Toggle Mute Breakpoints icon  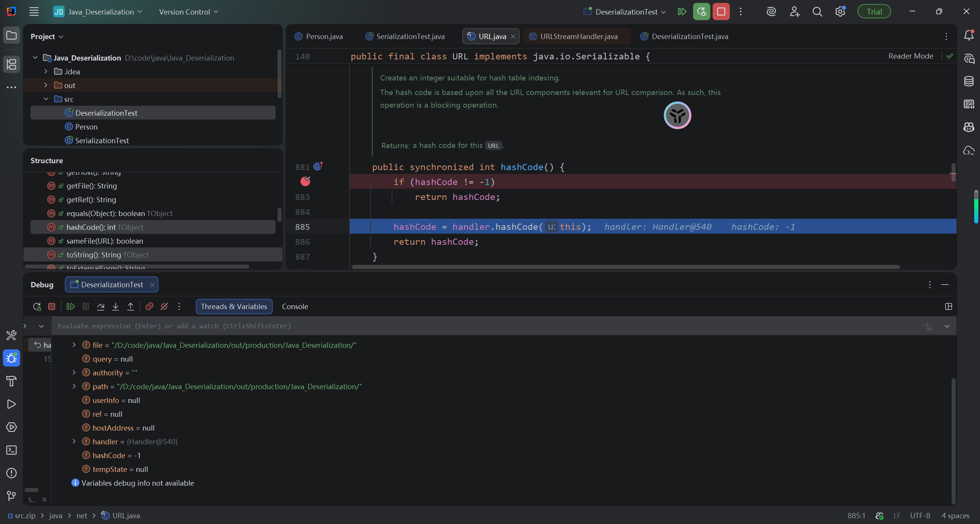point(164,306)
